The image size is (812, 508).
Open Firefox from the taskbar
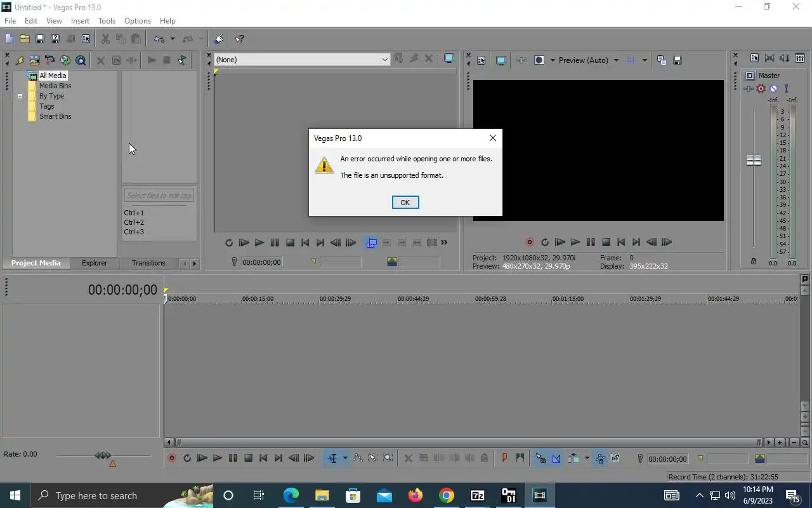click(416, 495)
